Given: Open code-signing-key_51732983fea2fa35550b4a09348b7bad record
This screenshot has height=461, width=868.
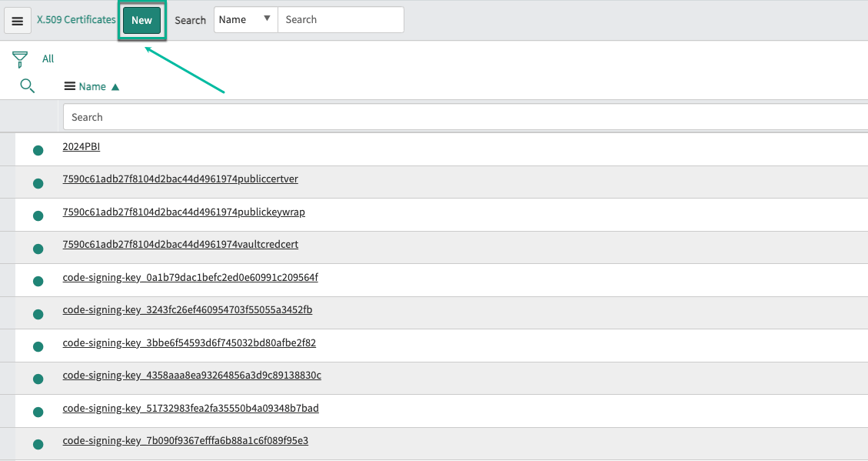Looking at the screenshot, I should coord(190,408).
